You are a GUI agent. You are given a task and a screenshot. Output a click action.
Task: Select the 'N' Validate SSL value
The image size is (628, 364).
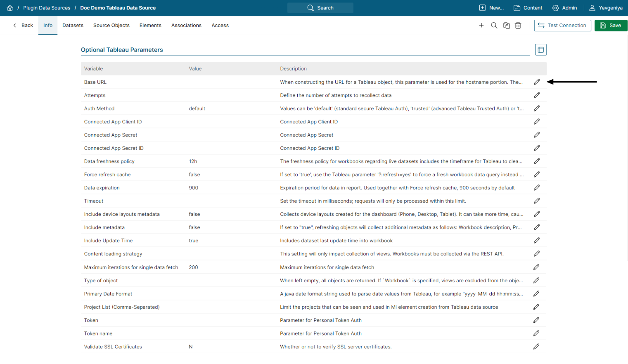[x=191, y=347]
